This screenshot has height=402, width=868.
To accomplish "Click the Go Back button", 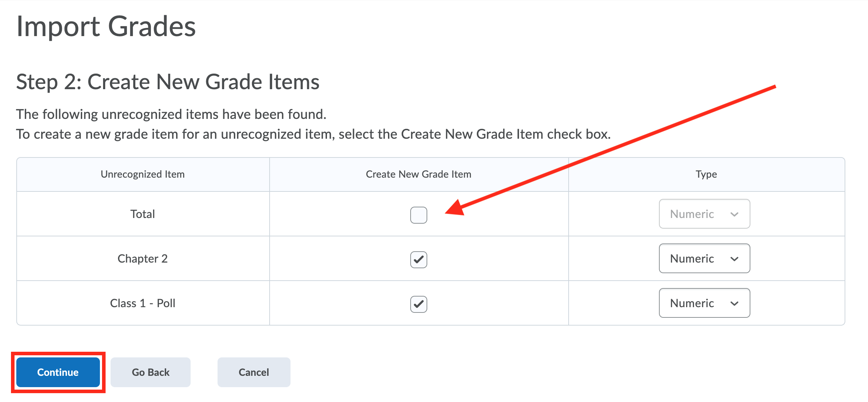I will [x=151, y=372].
